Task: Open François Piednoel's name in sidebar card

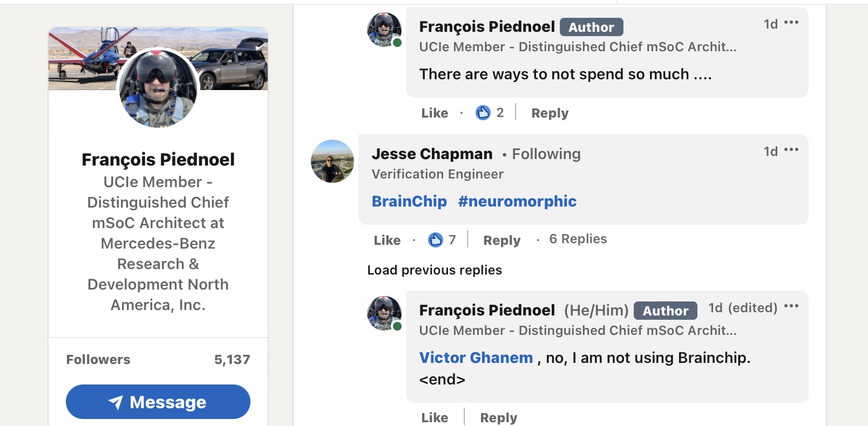Action: point(158,160)
